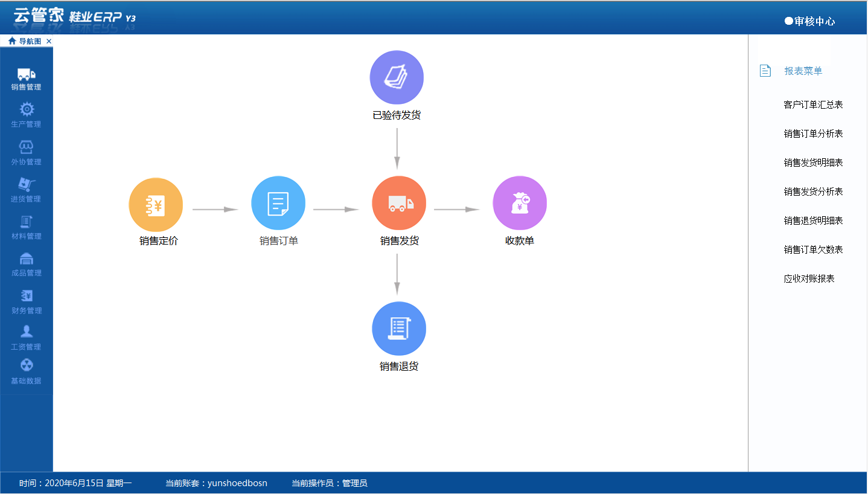Open the 销售退货 return icon
868x494 pixels.
(x=399, y=329)
